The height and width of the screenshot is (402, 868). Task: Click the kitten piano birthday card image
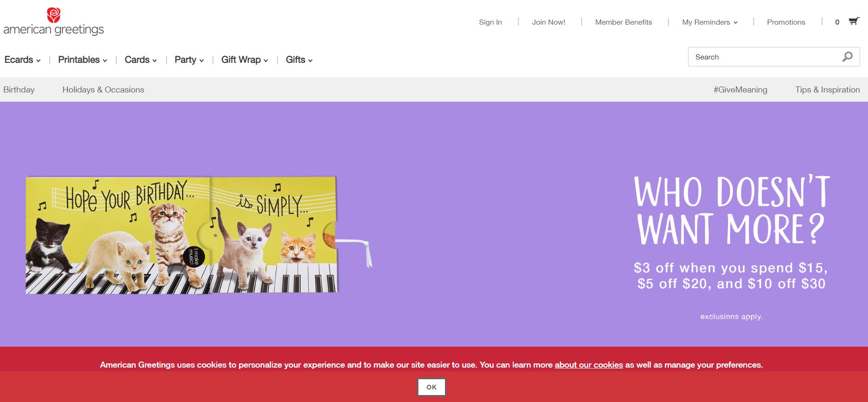tap(199, 235)
